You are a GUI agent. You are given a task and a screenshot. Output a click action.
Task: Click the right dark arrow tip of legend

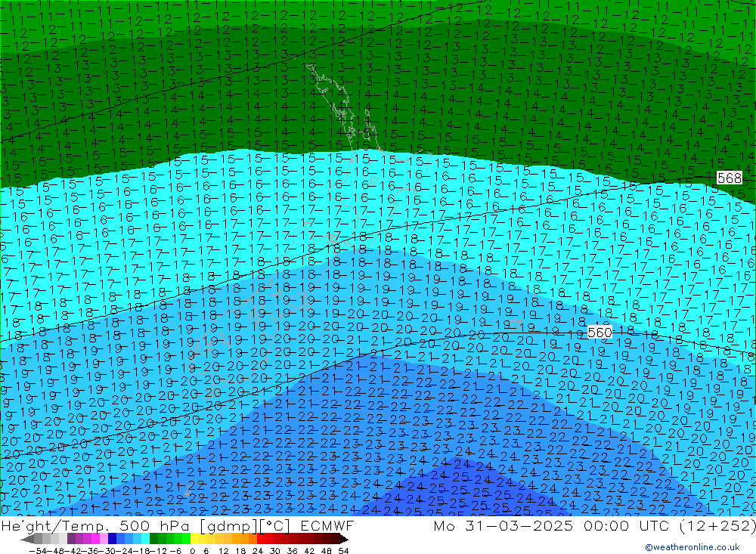coord(344,539)
